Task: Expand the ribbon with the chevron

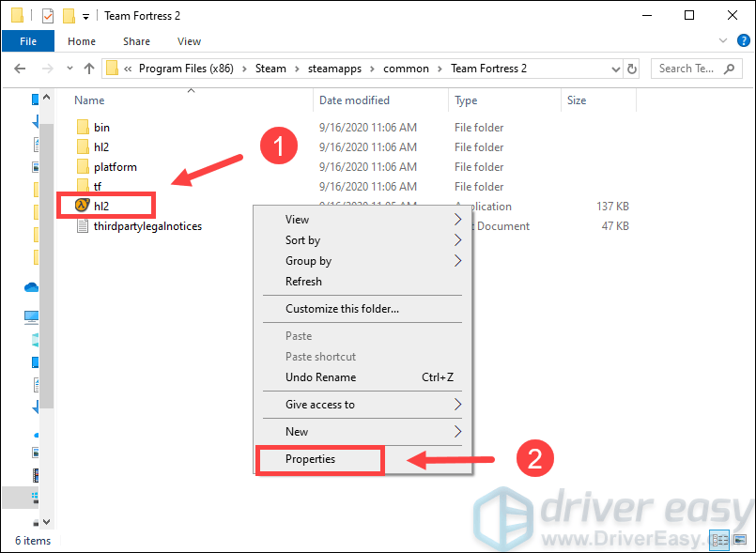Action: pos(723,41)
